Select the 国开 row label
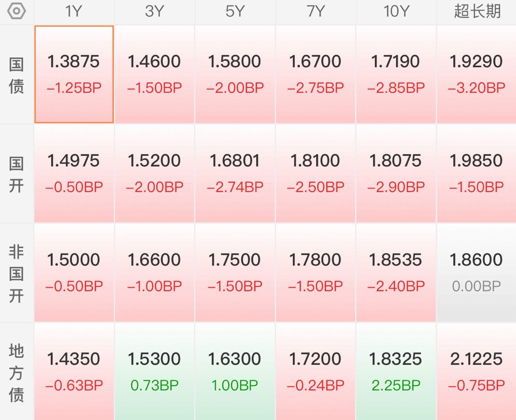The image size is (516, 420). tap(16, 174)
